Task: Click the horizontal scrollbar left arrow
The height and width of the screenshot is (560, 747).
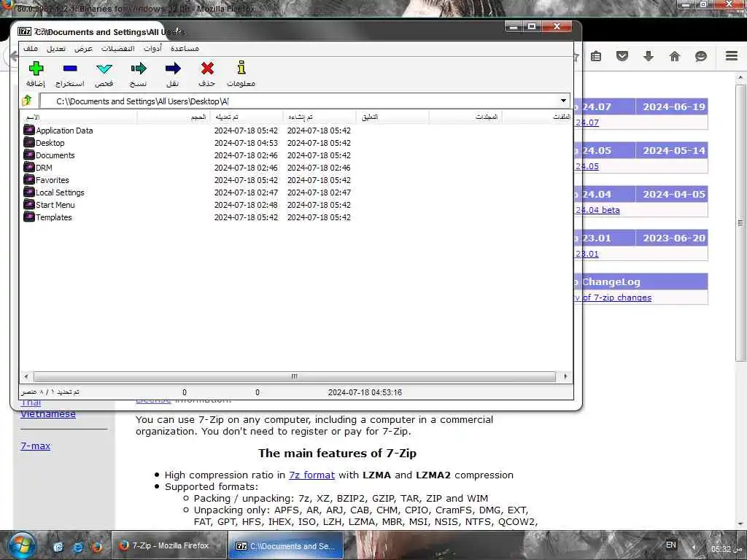Action: click(26, 376)
